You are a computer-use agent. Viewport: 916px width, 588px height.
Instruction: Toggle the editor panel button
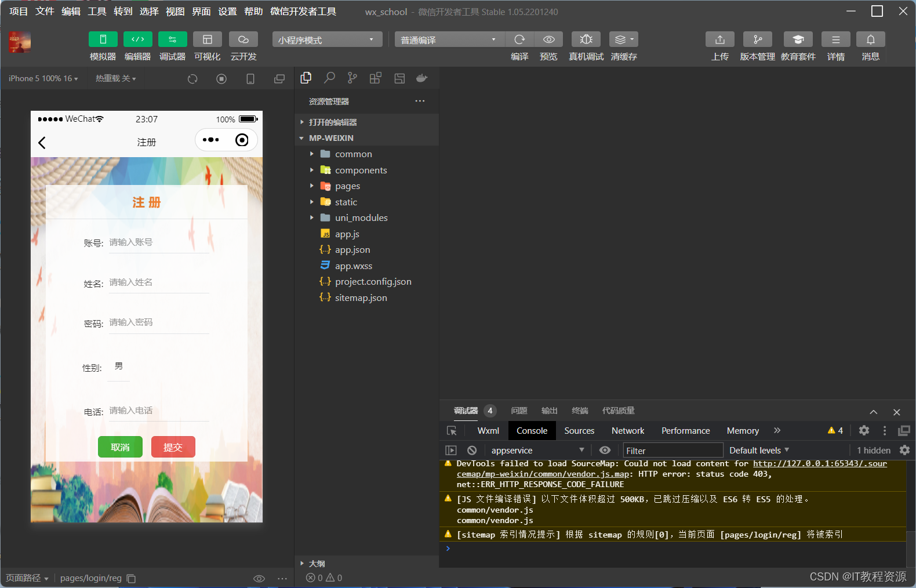pos(137,39)
